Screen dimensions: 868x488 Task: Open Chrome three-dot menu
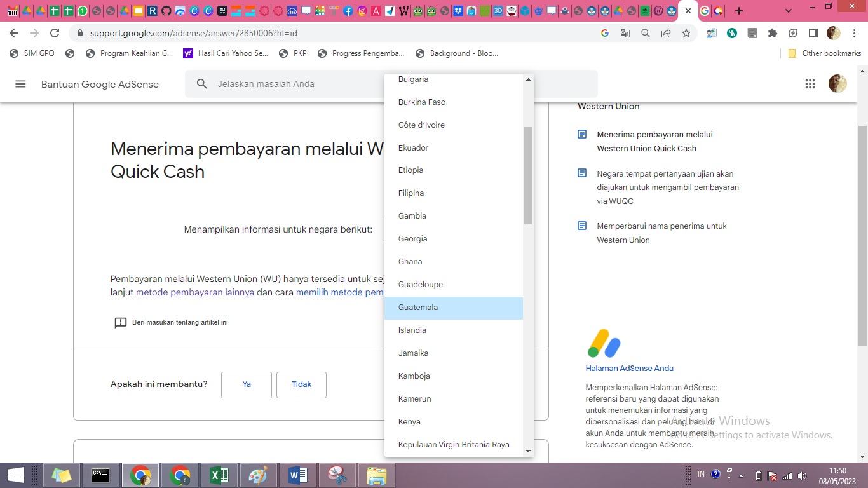tap(854, 33)
